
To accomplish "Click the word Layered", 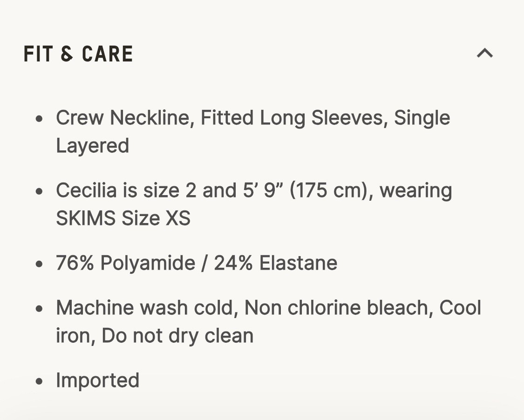I will (92, 146).
